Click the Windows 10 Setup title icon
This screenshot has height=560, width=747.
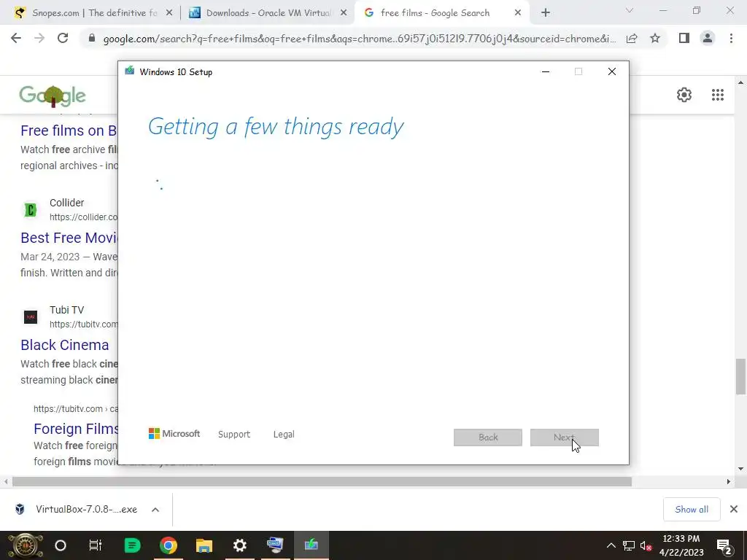(130, 71)
